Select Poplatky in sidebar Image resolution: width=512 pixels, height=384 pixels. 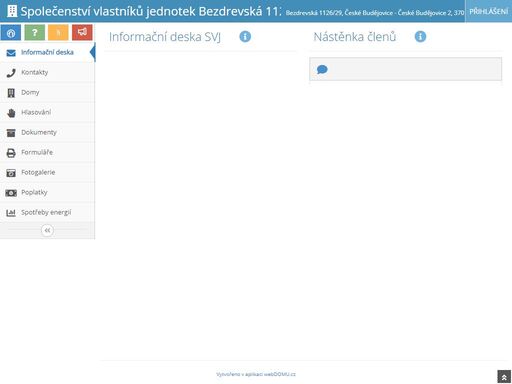click(x=47, y=192)
